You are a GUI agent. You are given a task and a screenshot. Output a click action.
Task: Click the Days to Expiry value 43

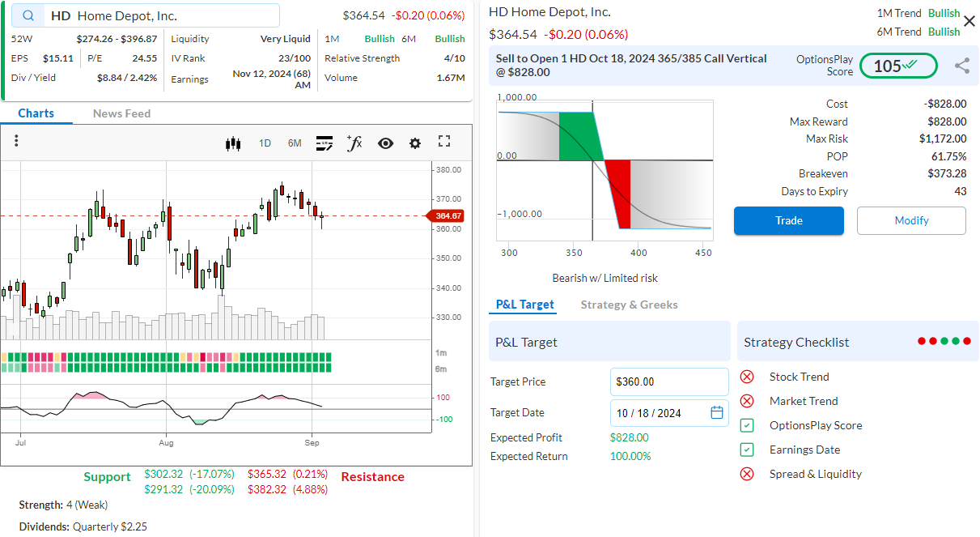961,191
